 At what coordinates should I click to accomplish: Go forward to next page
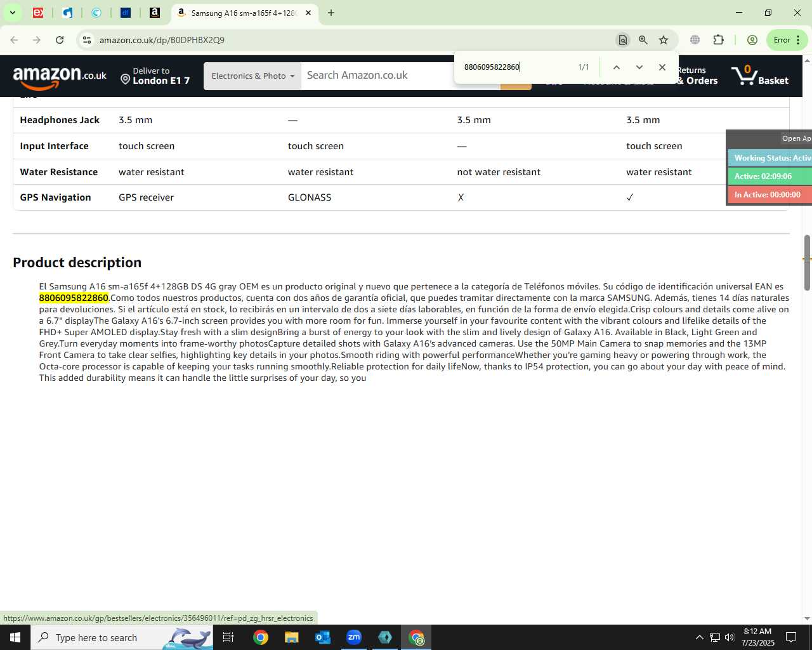[x=37, y=40]
